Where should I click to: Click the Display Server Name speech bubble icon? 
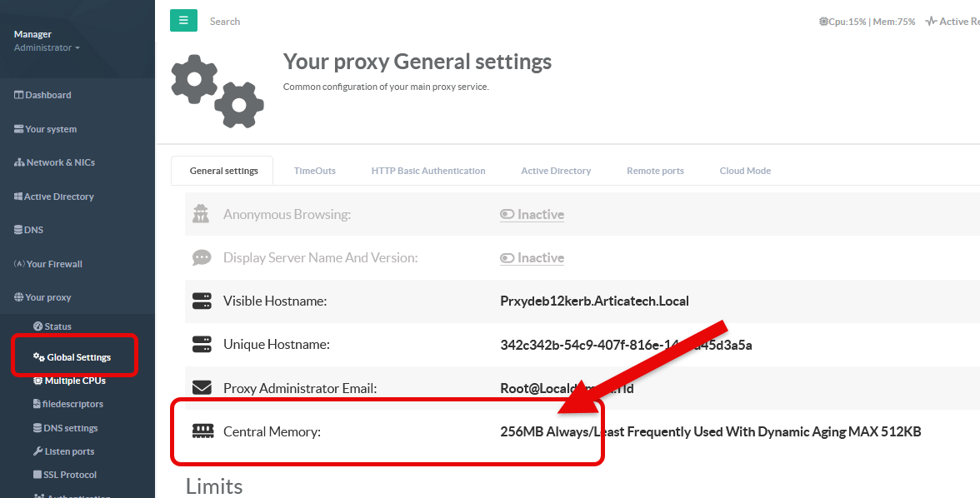[x=202, y=257]
